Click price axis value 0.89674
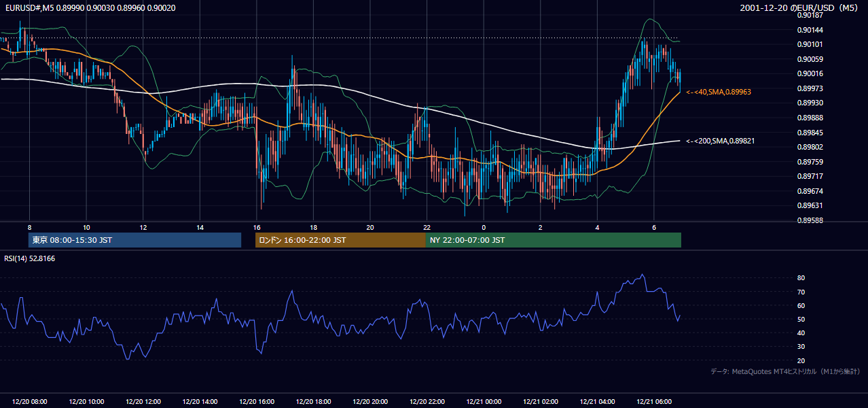868x408 pixels. (810, 191)
